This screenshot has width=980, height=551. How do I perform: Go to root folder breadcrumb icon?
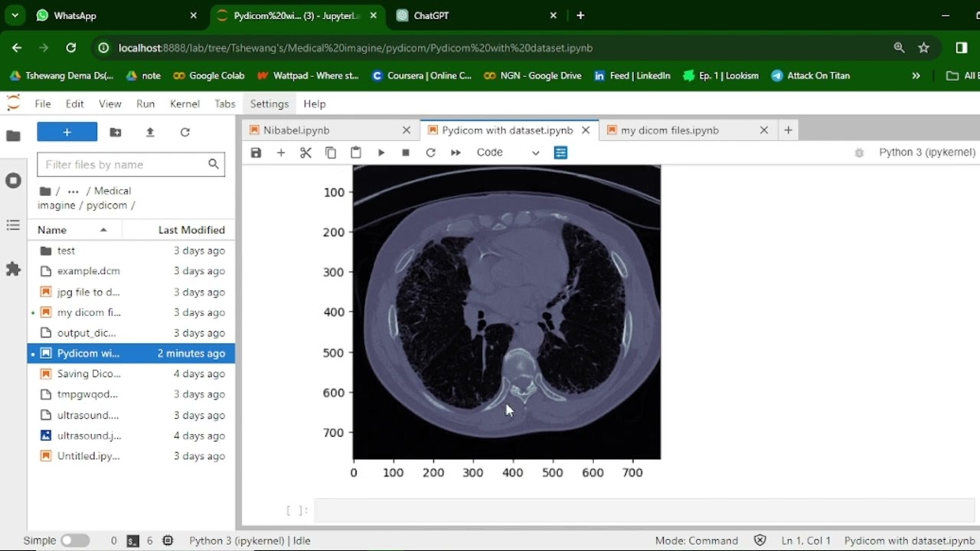click(x=45, y=191)
